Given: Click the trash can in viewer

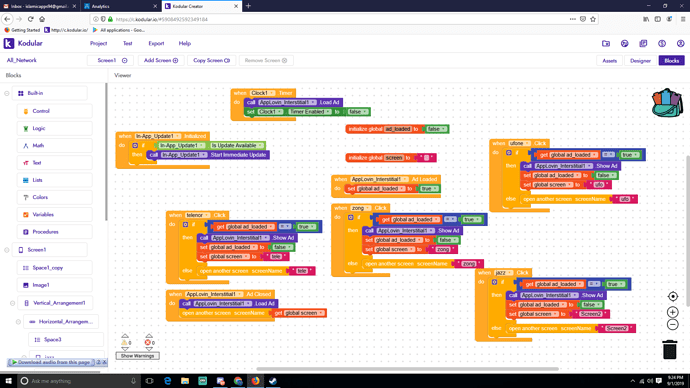Looking at the screenshot, I should coord(669,349).
